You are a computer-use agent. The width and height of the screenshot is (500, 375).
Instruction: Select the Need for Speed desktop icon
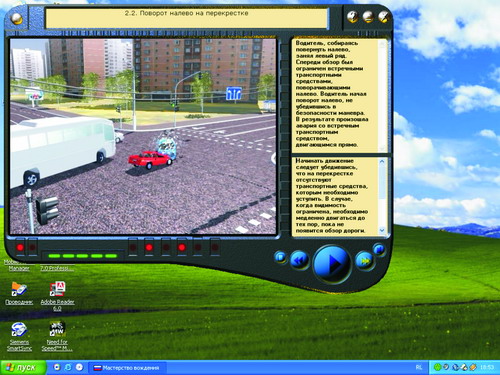57,336
